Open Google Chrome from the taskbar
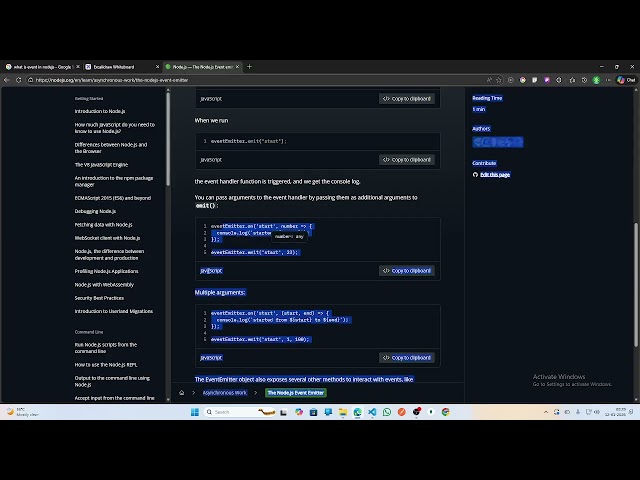 (x=445, y=412)
